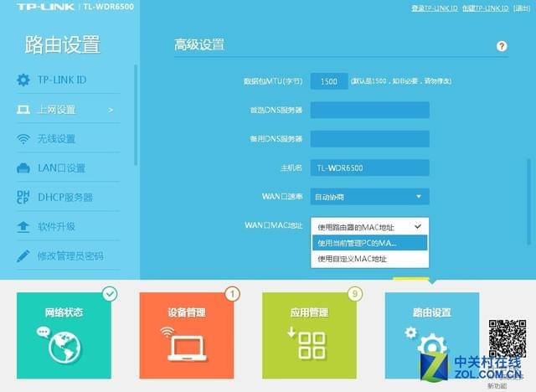Screen dimensions: 536x392
Task: Click the 登录TP-LINK ID link
Action: click(434, 8)
